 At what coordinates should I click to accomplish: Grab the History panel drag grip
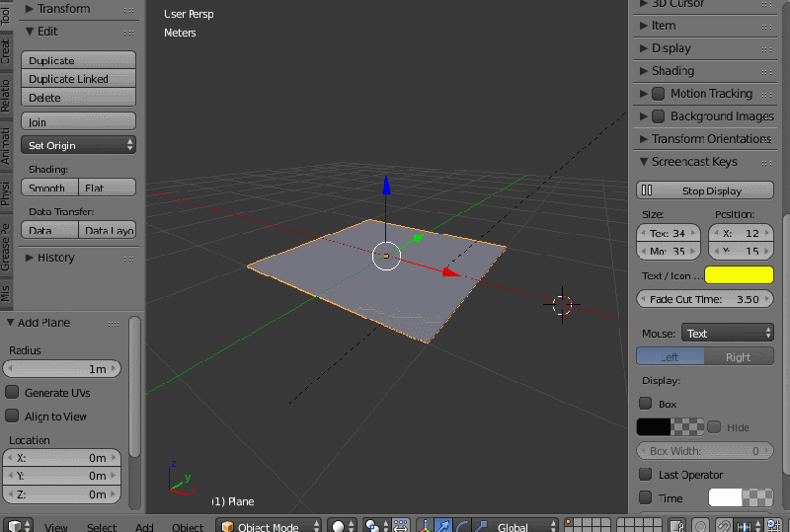(x=129, y=259)
